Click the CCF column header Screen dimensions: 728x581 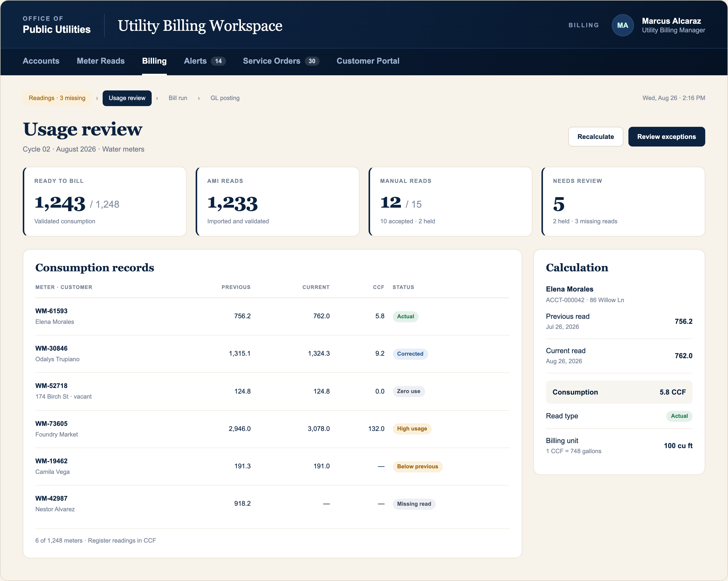pos(378,287)
